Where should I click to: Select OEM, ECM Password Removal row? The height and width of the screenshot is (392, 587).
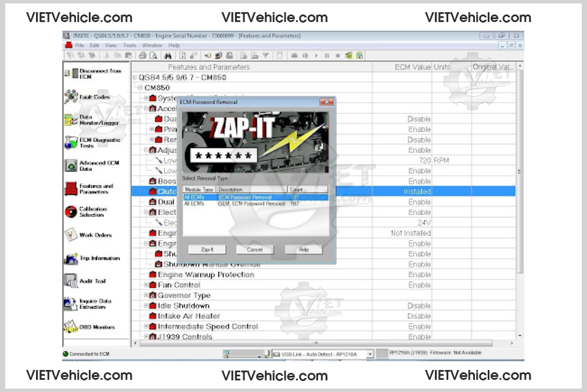[x=251, y=204]
